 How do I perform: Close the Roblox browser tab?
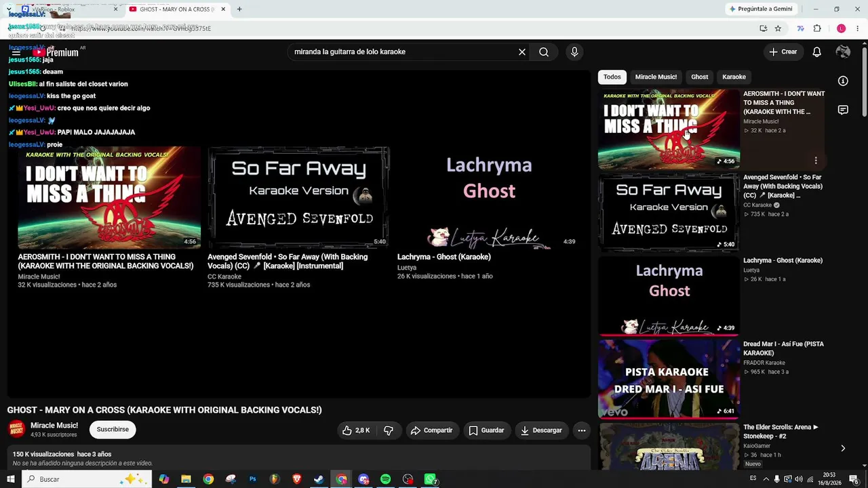point(115,9)
